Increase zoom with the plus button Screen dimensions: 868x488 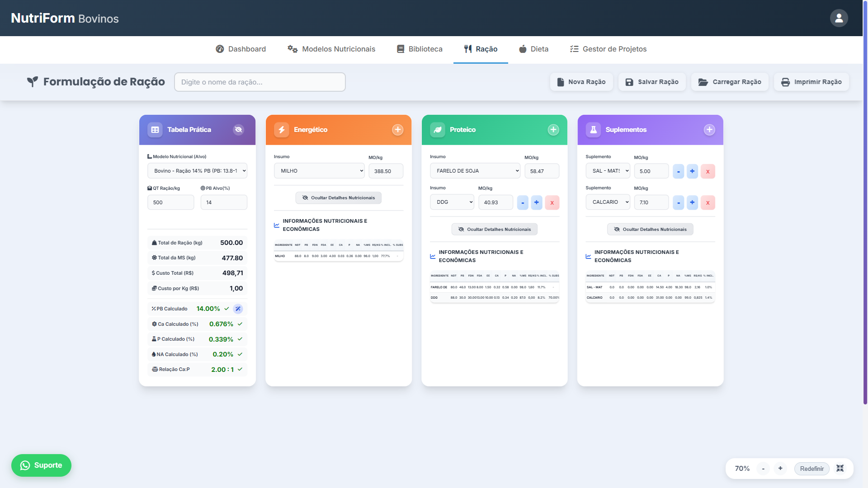click(780, 469)
